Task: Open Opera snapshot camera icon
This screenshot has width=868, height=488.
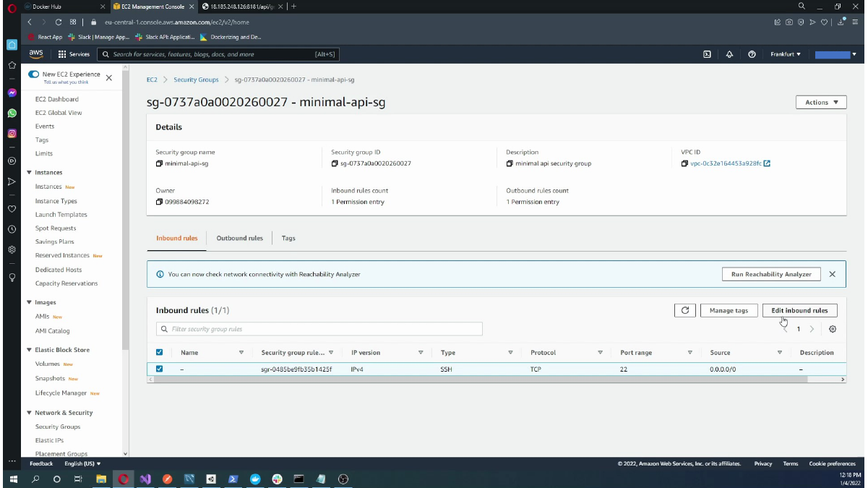Action: tap(788, 22)
